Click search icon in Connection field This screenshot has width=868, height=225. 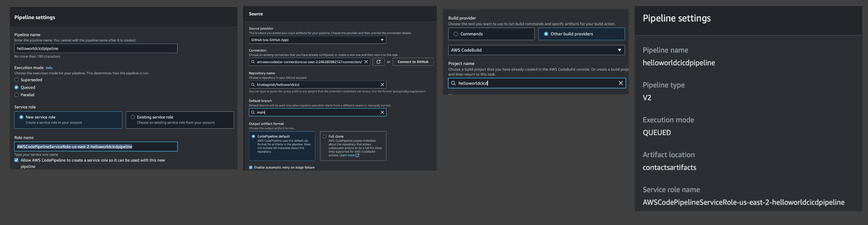point(253,62)
